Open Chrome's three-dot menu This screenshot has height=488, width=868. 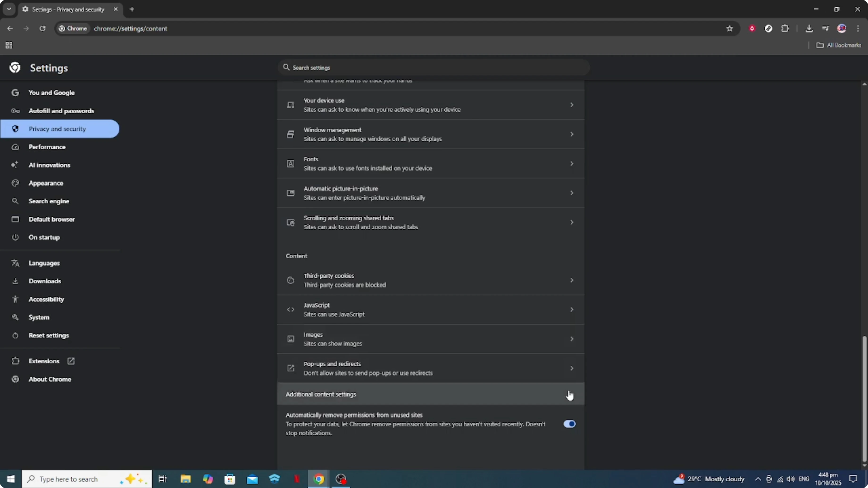click(x=858, y=29)
